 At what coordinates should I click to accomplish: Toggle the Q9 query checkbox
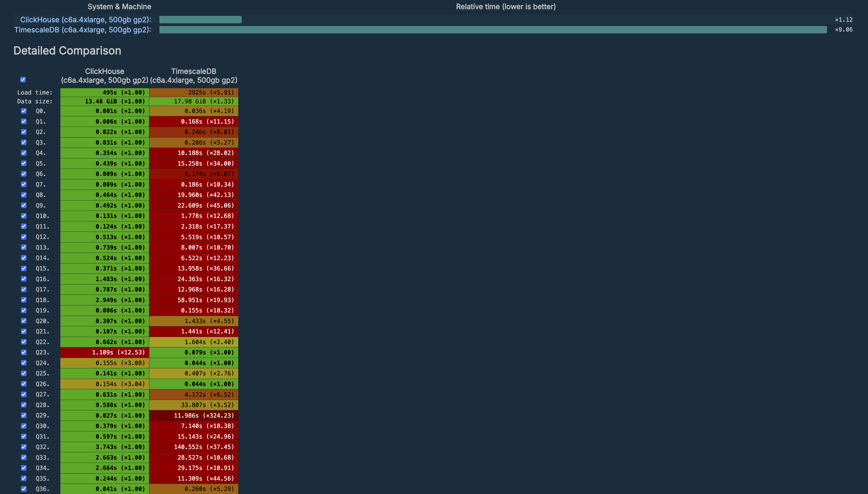(x=24, y=205)
